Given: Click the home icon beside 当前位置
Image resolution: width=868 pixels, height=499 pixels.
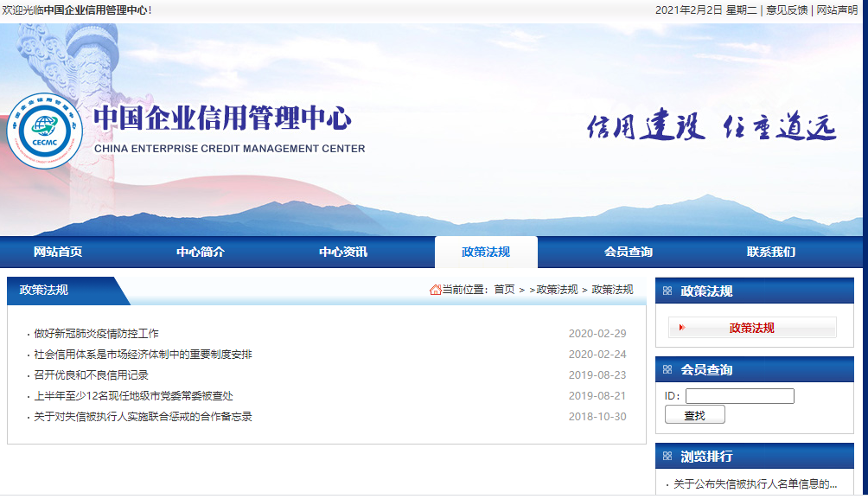Looking at the screenshot, I should (435, 290).
